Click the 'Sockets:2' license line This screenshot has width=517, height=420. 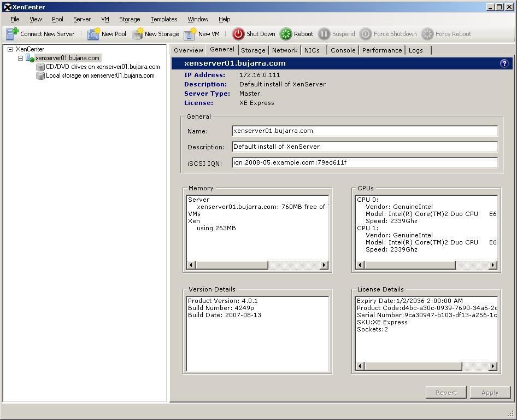tap(372, 329)
